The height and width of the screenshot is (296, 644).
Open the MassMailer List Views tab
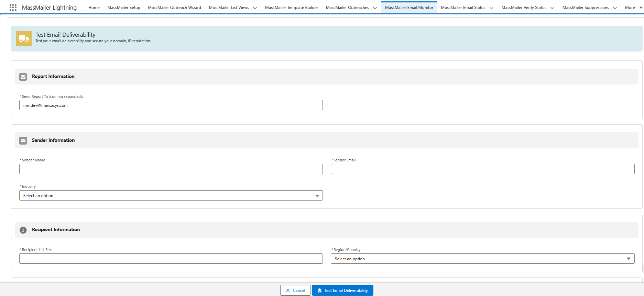coord(229,8)
